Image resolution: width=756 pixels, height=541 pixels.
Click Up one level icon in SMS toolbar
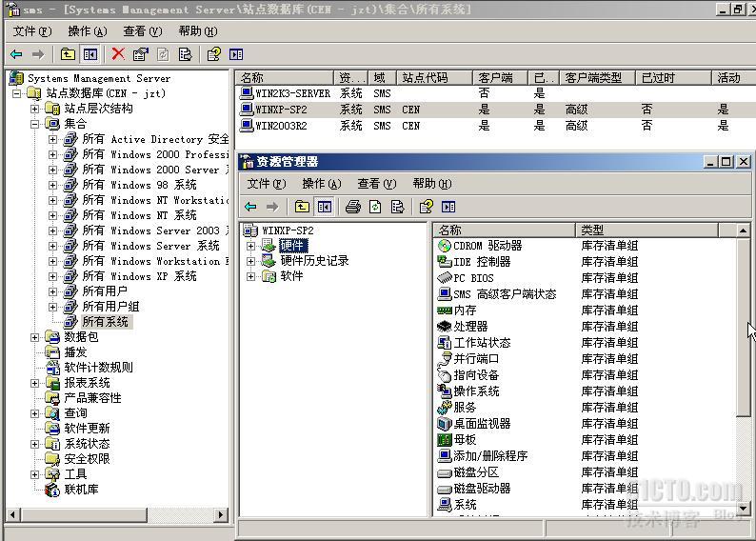(x=68, y=54)
